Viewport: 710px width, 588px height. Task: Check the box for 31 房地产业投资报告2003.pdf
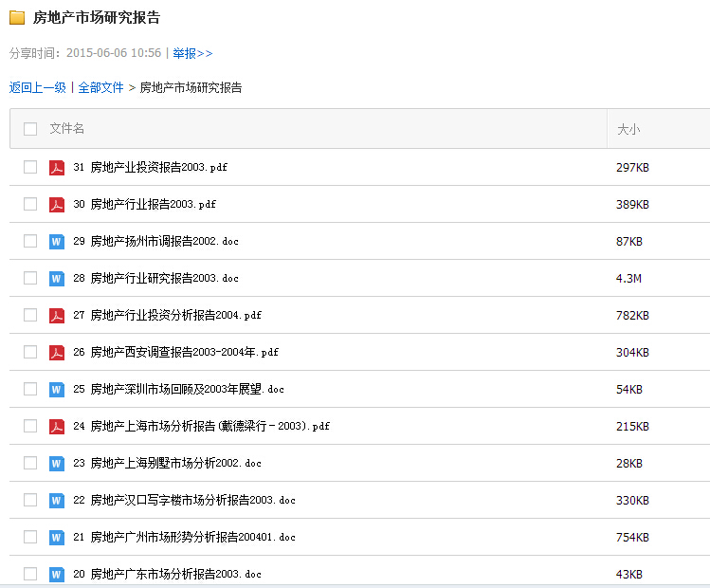coord(30,167)
